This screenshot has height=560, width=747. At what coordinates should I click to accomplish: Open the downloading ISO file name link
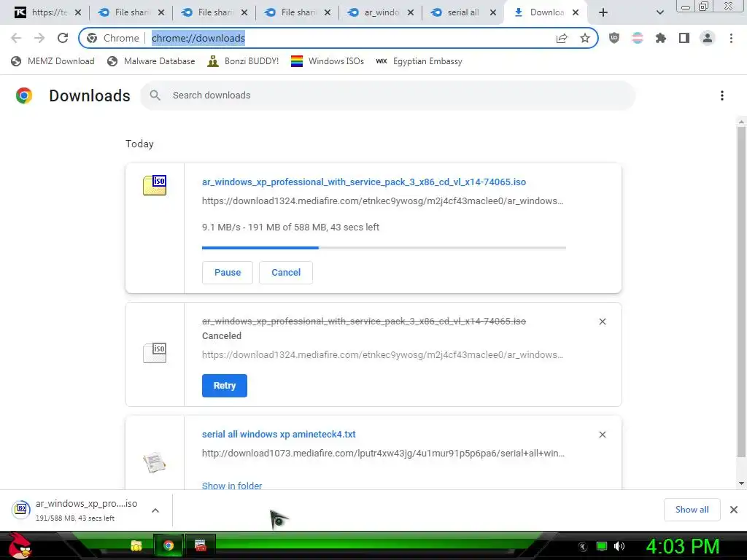coord(364,182)
